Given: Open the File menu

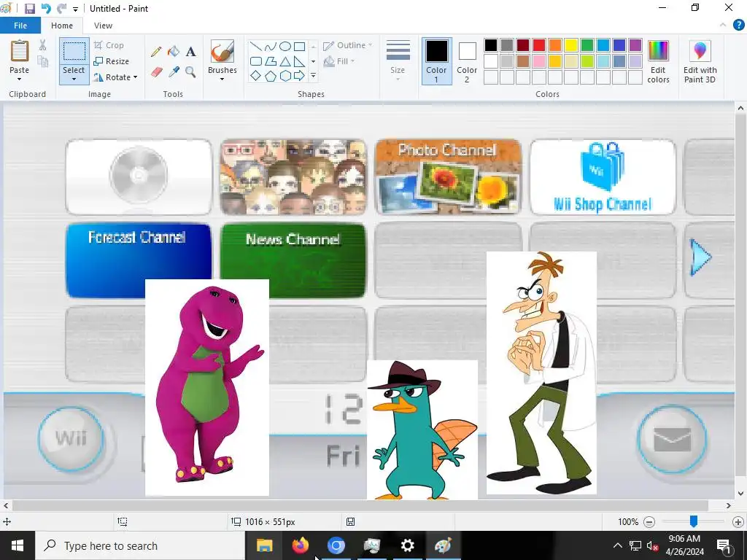Looking at the screenshot, I should (20, 26).
